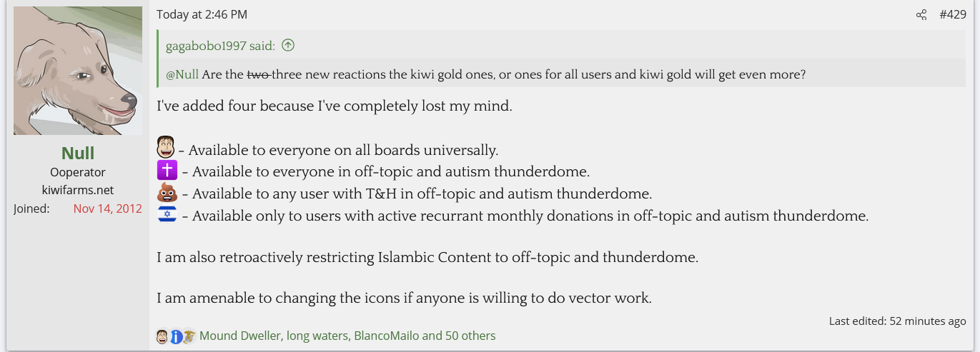Screen dimensions: 980x352
Task: Show the '50 others' who reacted
Action: pyautogui.click(x=470, y=336)
